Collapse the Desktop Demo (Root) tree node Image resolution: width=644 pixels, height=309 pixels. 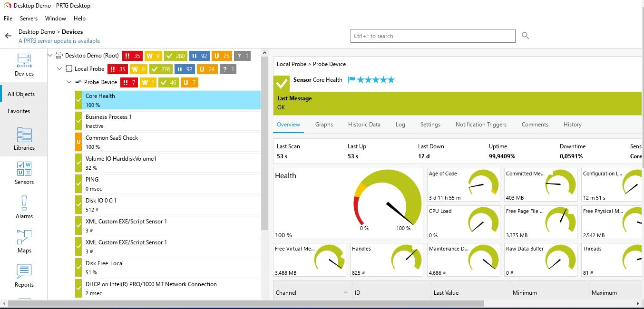click(x=50, y=56)
